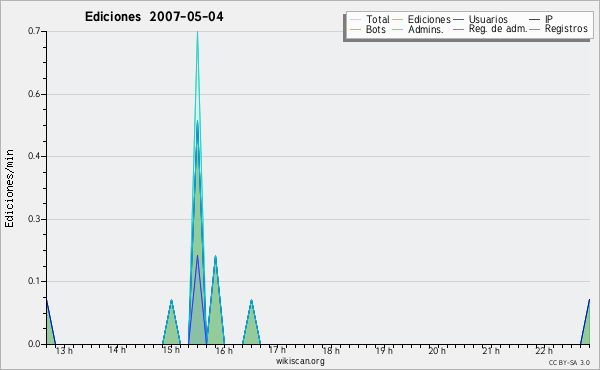
Task: Click the 'Bots' orange legend line
Action: (x=355, y=29)
